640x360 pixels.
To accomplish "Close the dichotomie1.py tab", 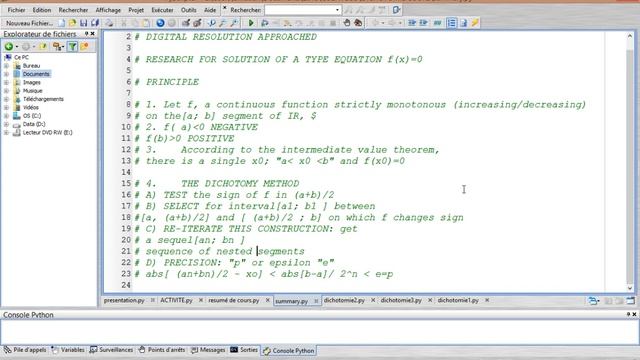I will 487,300.
